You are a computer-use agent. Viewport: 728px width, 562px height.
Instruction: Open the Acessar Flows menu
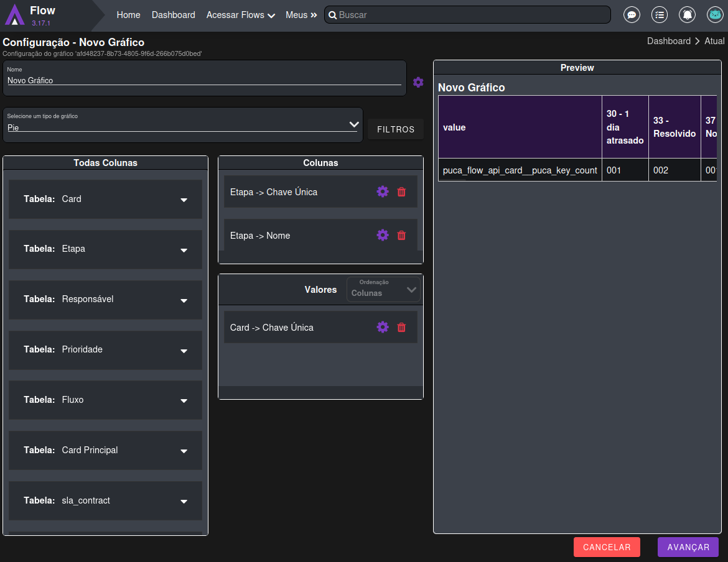240,15
